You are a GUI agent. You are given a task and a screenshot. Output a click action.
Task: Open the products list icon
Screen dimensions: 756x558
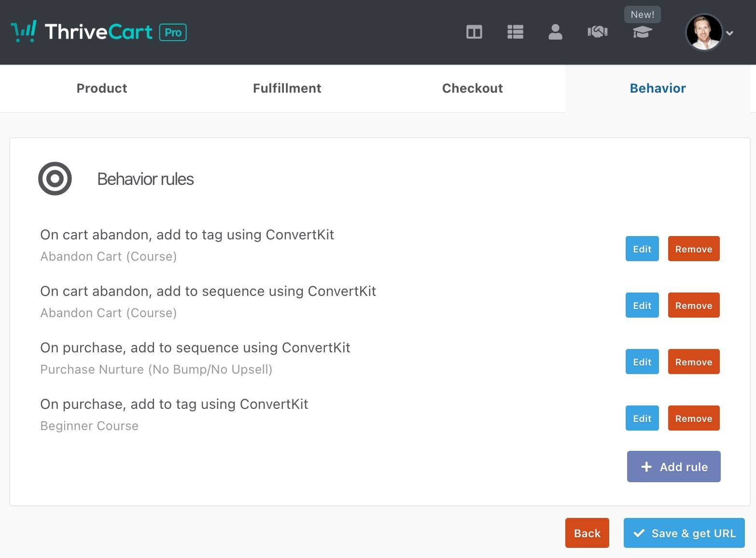(x=515, y=32)
